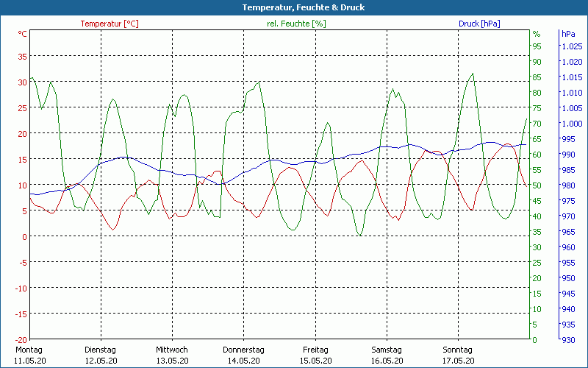Image resolution: width=588 pixels, height=368 pixels.
Task: Select the Samstag 16.05.20 date label
Action: (x=387, y=355)
